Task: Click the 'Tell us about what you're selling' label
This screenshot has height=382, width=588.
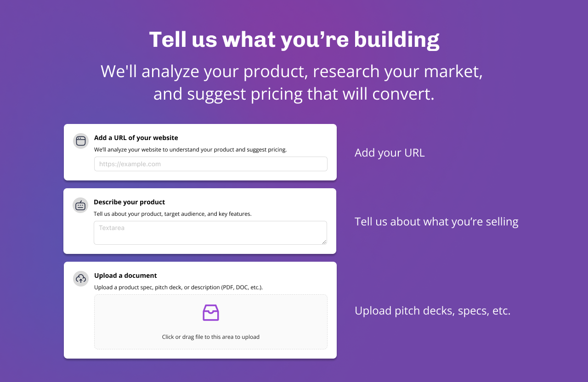Action: pos(436,222)
